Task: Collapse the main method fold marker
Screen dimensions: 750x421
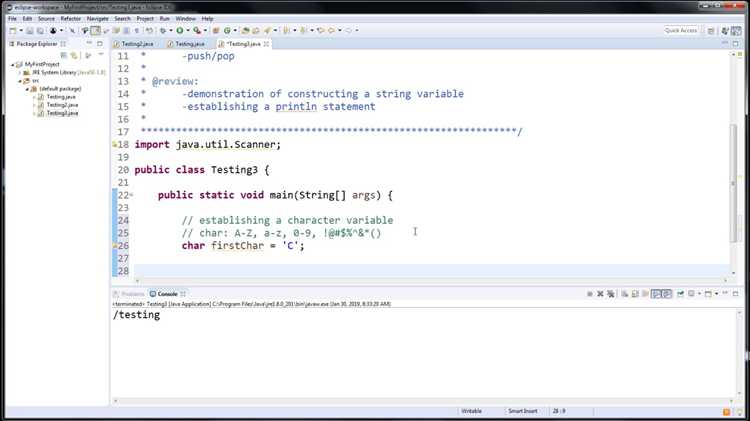Action: (130, 195)
